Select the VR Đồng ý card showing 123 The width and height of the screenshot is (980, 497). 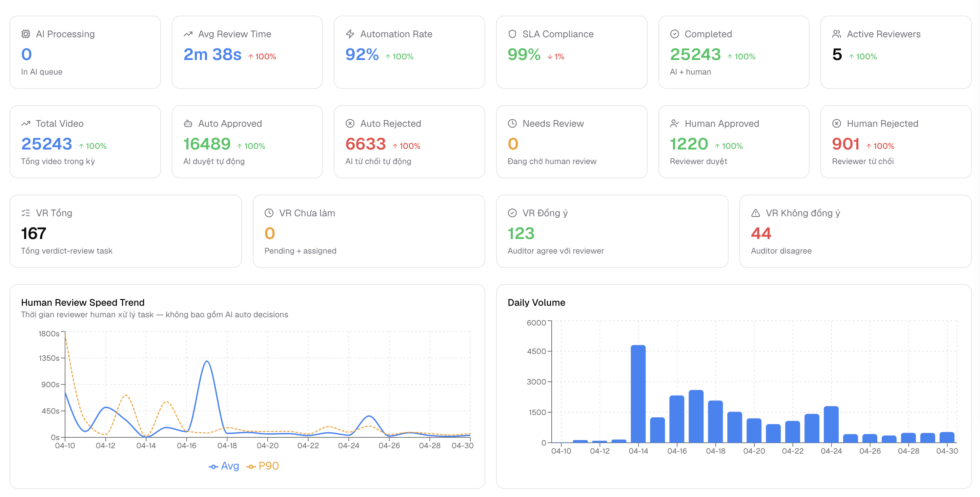pos(612,231)
